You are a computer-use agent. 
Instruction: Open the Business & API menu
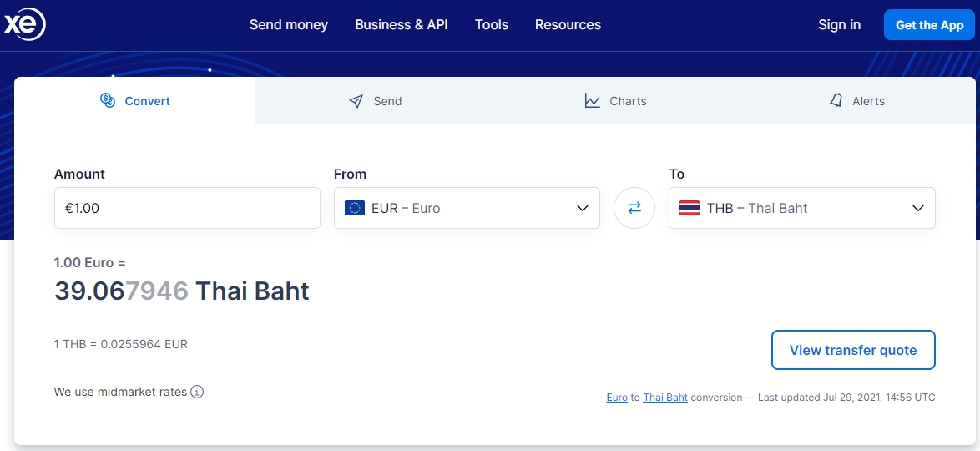click(x=402, y=25)
